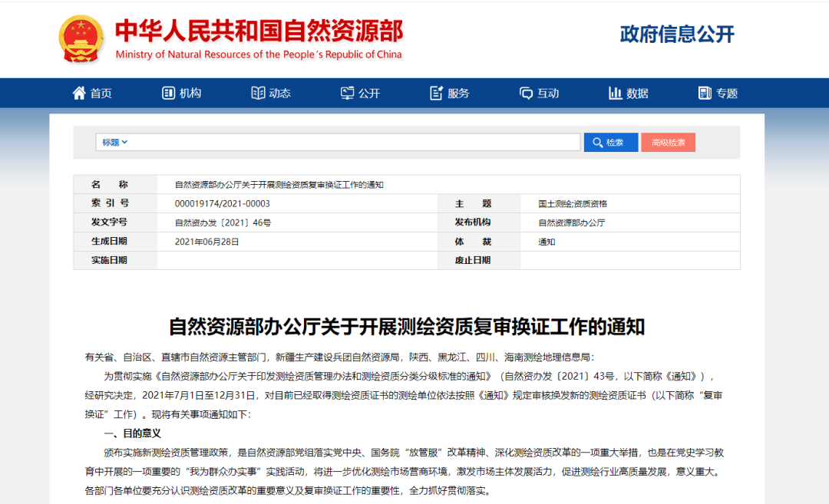Click the 政府信息公开 header text
This screenshot has height=504, width=829.
tap(677, 34)
